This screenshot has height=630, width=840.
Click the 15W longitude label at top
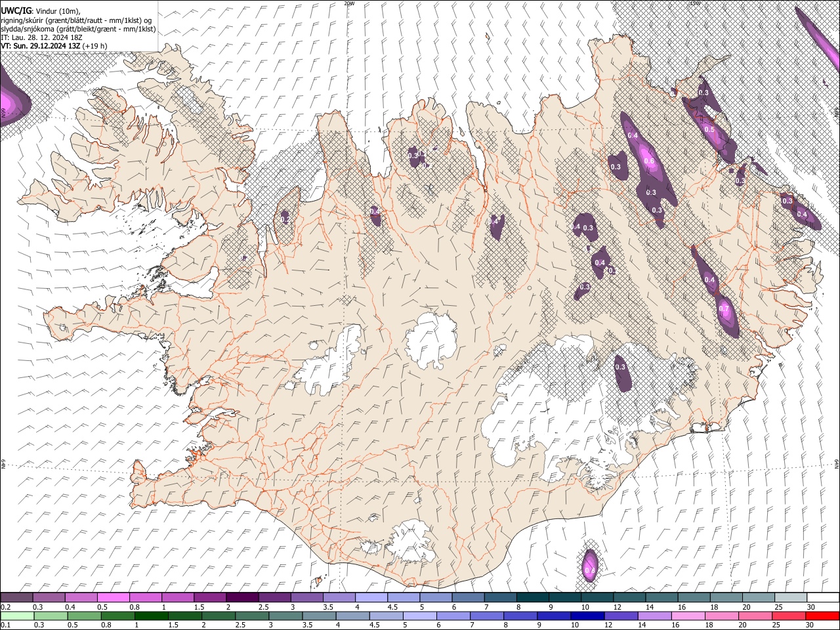[695, 3]
